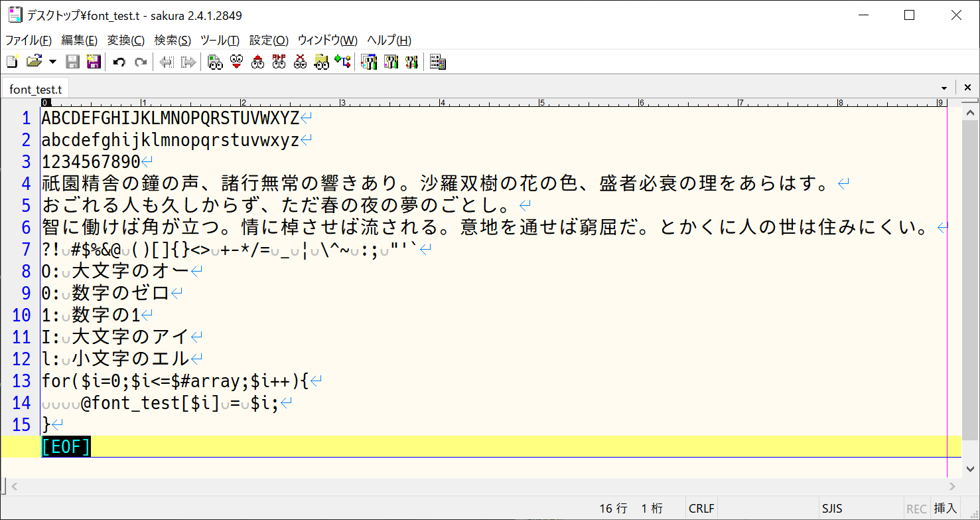
Task: Run outline analysis tree icon
Action: coord(342,62)
